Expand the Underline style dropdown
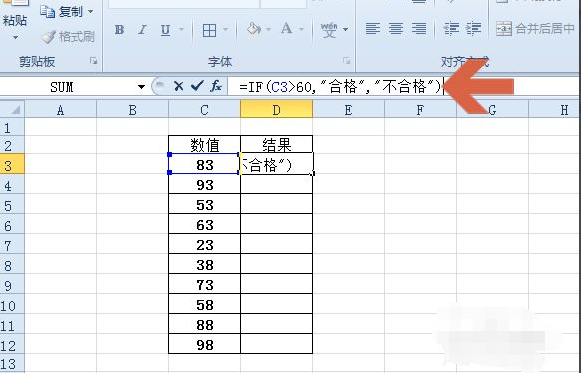 pos(182,29)
